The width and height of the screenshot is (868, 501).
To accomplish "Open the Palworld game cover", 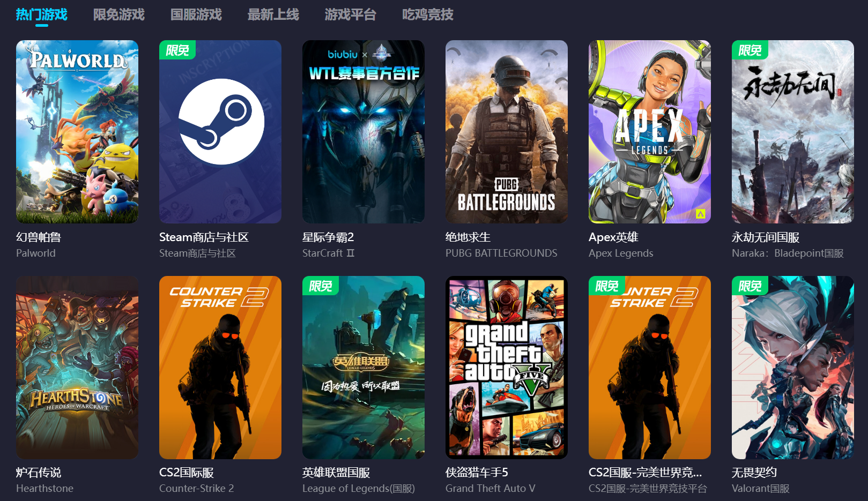I will click(77, 132).
